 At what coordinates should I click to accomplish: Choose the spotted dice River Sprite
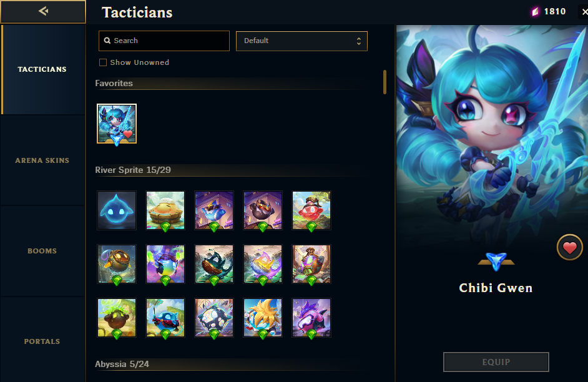214,318
